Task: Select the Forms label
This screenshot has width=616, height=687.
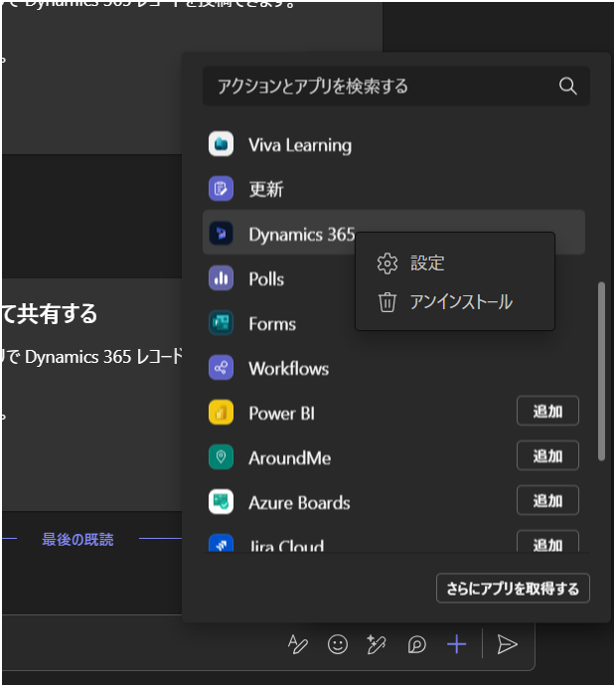Action: (272, 324)
